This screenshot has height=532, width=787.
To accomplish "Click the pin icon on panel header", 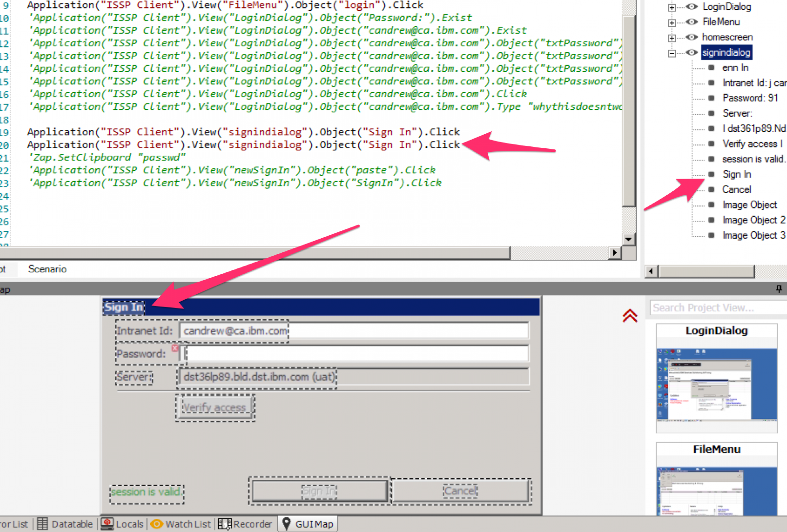I will click(x=779, y=289).
